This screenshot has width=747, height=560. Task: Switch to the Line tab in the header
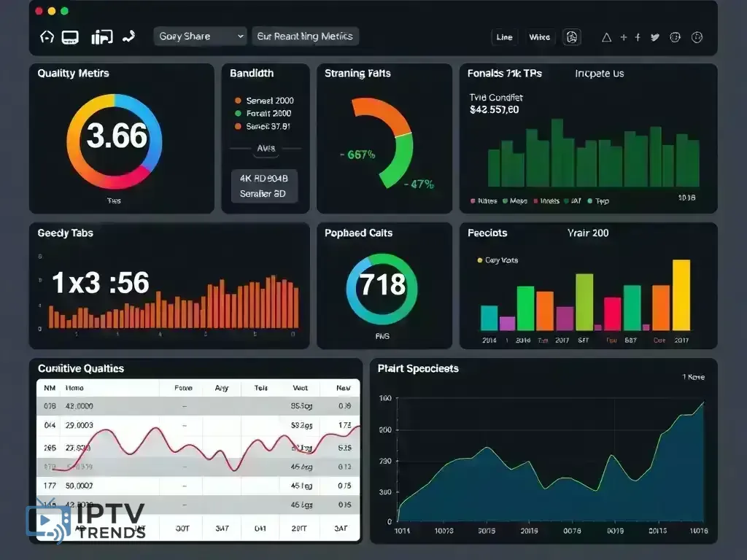(x=504, y=37)
